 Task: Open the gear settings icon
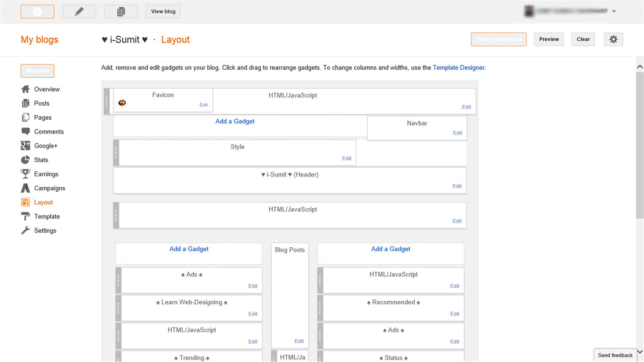pyautogui.click(x=613, y=39)
